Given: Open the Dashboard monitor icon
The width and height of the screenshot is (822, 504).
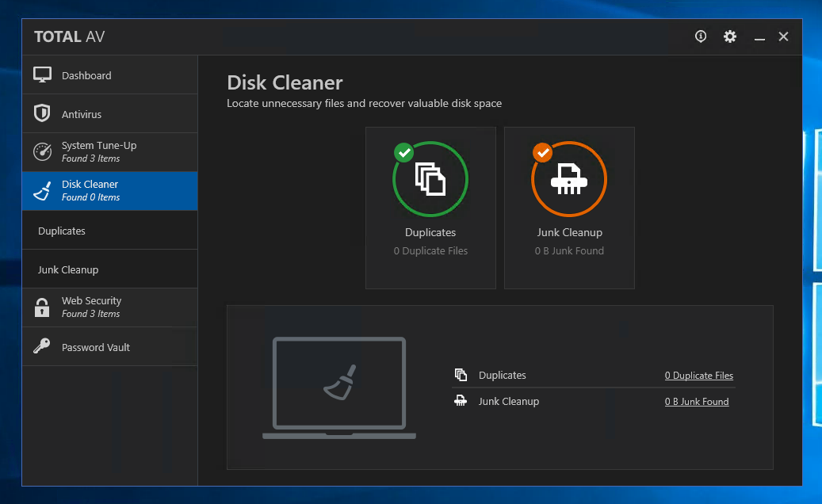Looking at the screenshot, I should tap(43, 75).
